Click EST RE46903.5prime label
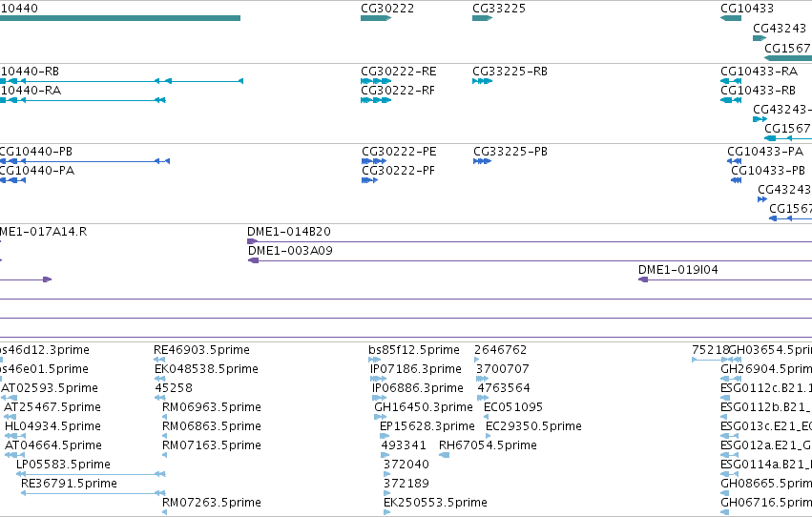This screenshot has height=517, width=812. click(201, 350)
